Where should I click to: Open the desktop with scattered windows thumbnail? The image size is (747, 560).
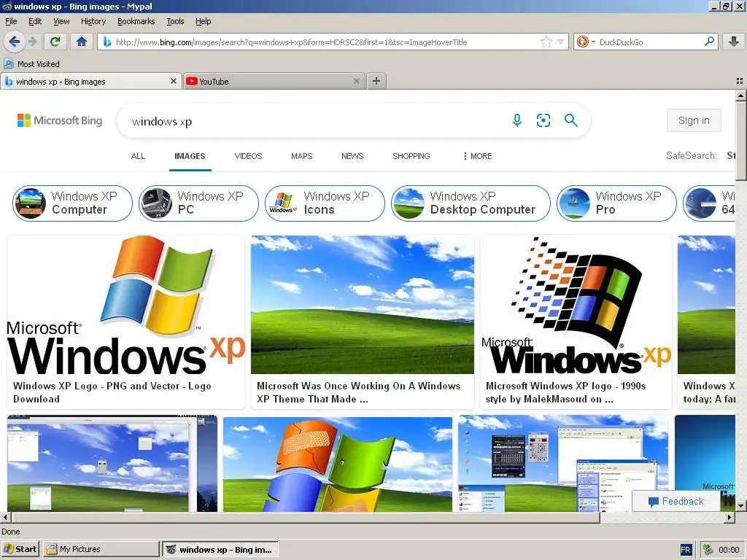pos(112,464)
